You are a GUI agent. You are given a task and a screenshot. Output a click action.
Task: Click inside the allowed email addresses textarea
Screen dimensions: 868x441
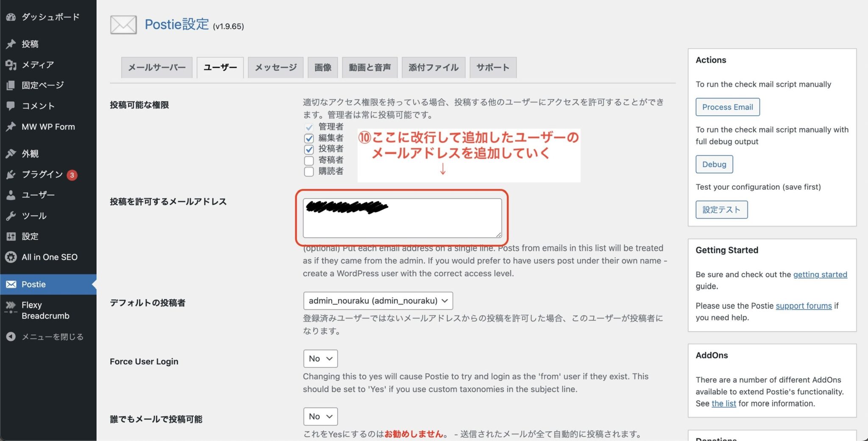tap(402, 218)
